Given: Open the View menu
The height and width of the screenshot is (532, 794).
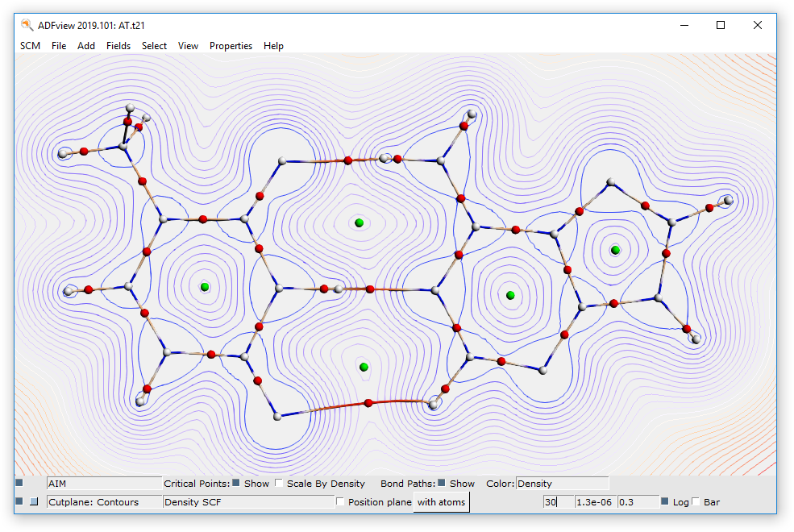Looking at the screenshot, I should (x=188, y=46).
